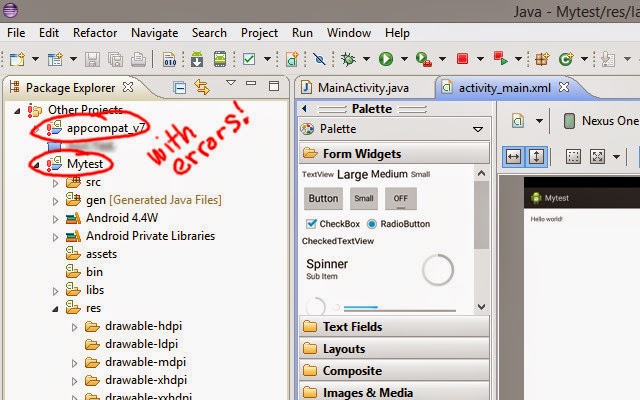
Task: Open Package Explorer view menu triangle
Action: click(231, 82)
